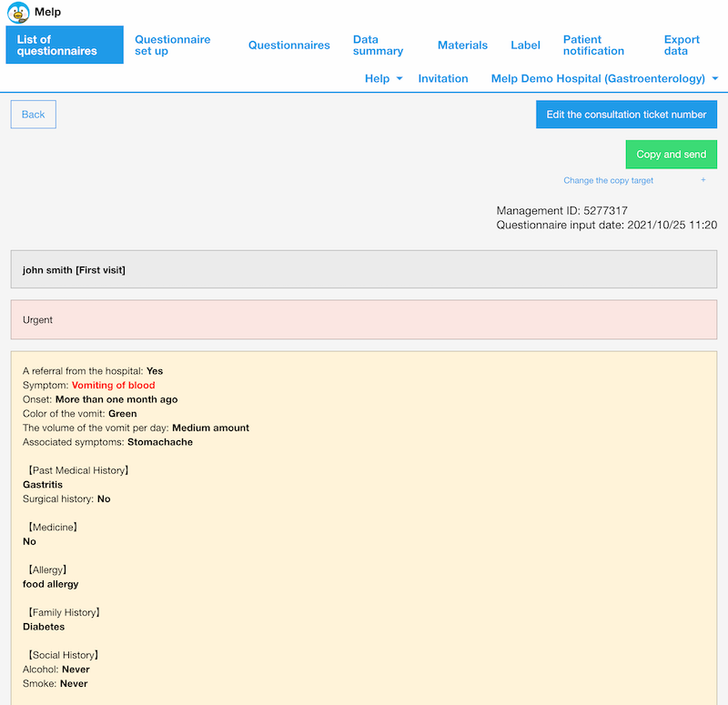Image resolution: width=728 pixels, height=705 pixels.
Task: Select Questionnaire input date 2021/10/25 11:20
Action: coord(606,225)
